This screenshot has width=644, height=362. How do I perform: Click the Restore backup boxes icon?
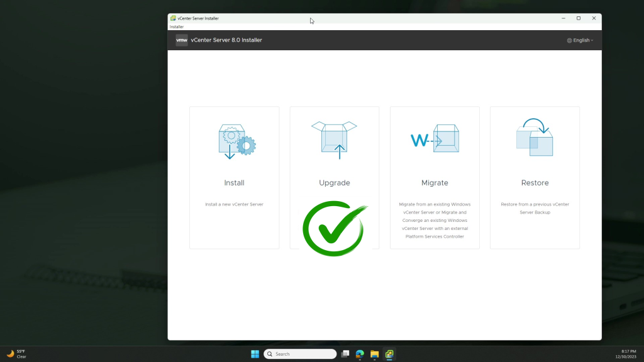535,137
